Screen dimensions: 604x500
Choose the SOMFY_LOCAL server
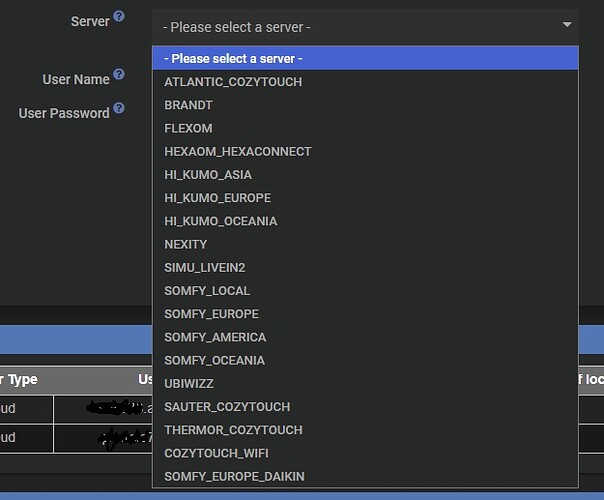pos(365,290)
